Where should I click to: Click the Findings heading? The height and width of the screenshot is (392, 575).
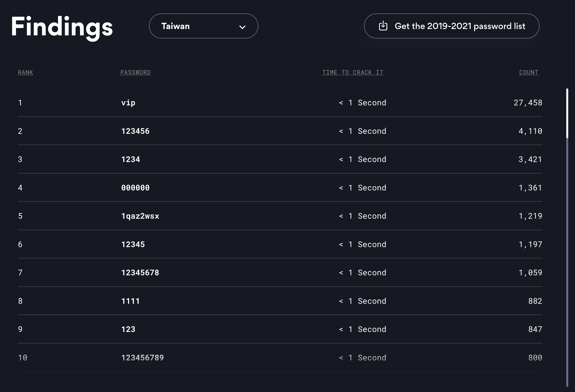62,27
